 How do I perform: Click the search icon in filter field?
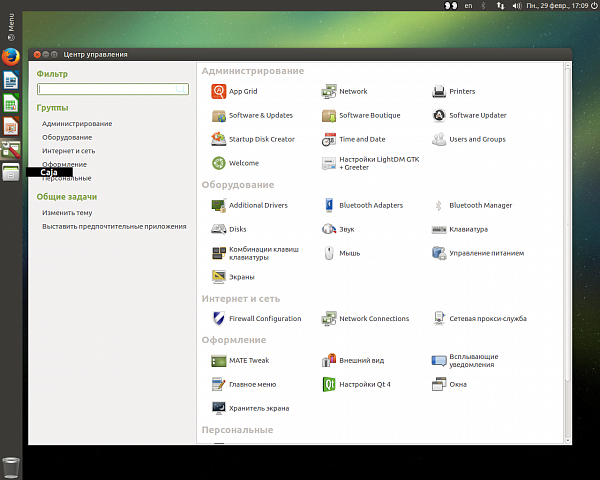[181, 89]
